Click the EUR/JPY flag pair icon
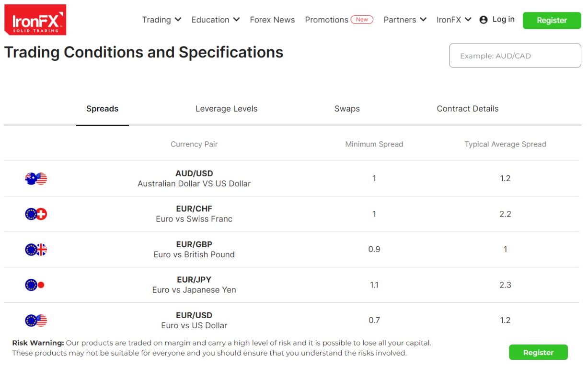The image size is (588, 368). tap(35, 285)
